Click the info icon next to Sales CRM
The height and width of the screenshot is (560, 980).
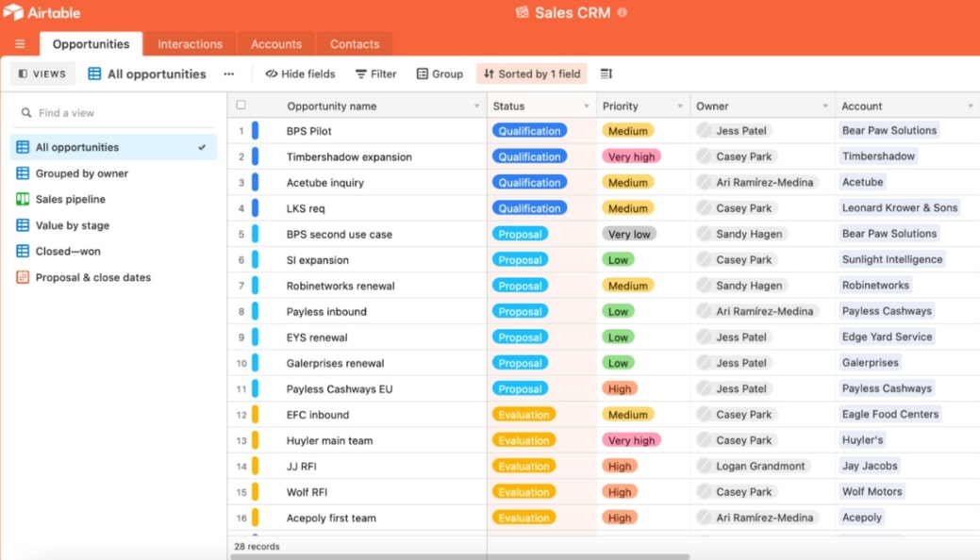click(622, 13)
